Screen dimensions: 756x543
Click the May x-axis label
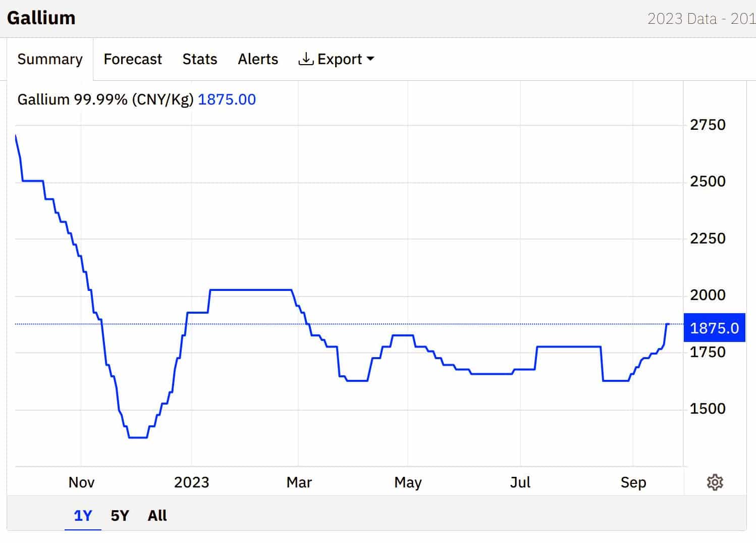[408, 482]
